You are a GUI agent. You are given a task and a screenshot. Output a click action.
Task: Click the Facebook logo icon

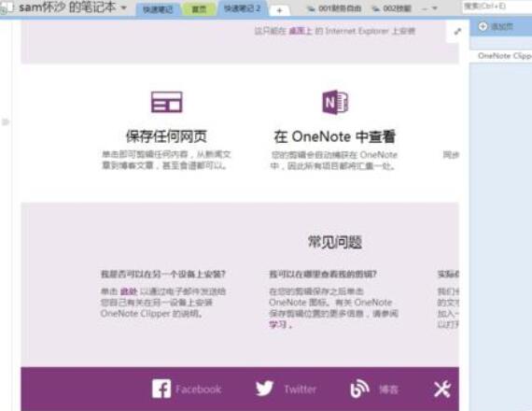point(161,389)
